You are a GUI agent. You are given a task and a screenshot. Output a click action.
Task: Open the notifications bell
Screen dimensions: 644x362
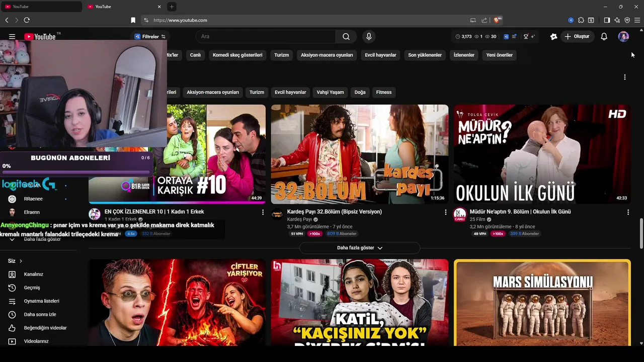pyautogui.click(x=604, y=37)
